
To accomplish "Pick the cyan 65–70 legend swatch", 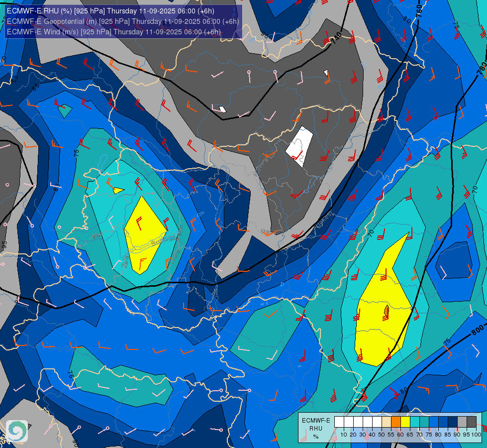I will [415, 422].
